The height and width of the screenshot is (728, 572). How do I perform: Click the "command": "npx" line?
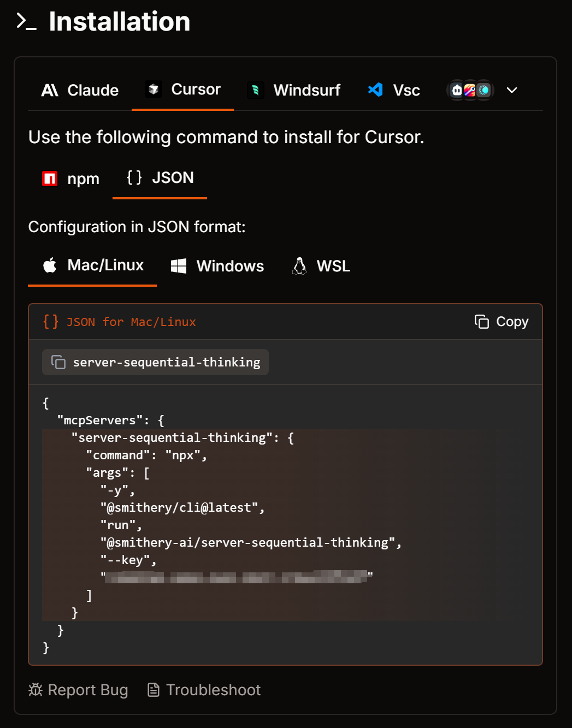(146, 455)
